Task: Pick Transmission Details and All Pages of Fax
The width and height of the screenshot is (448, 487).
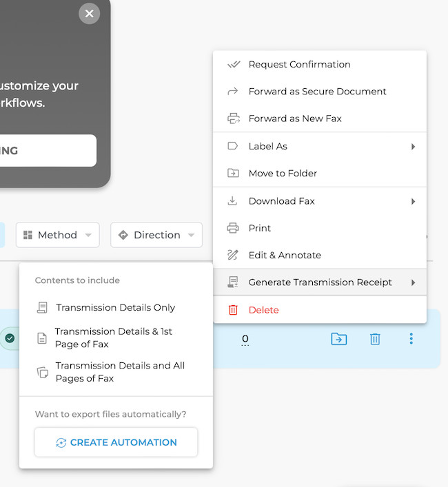Action: (x=119, y=372)
